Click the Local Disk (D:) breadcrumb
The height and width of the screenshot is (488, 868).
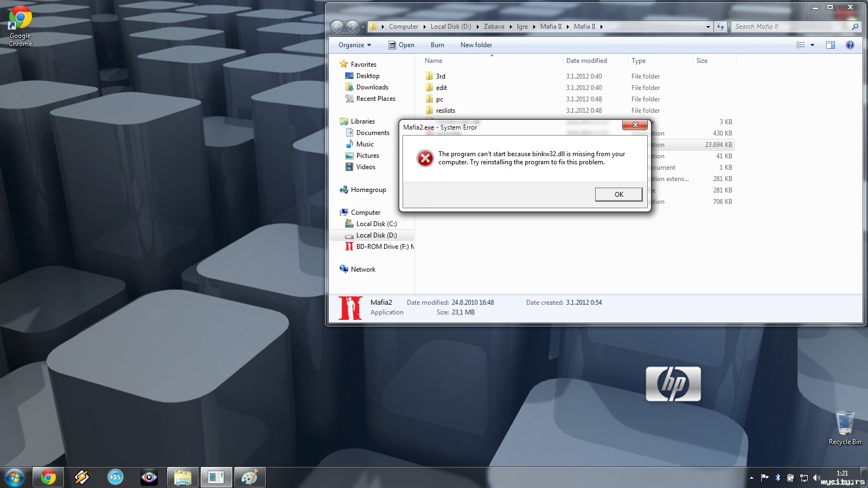click(451, 27)
